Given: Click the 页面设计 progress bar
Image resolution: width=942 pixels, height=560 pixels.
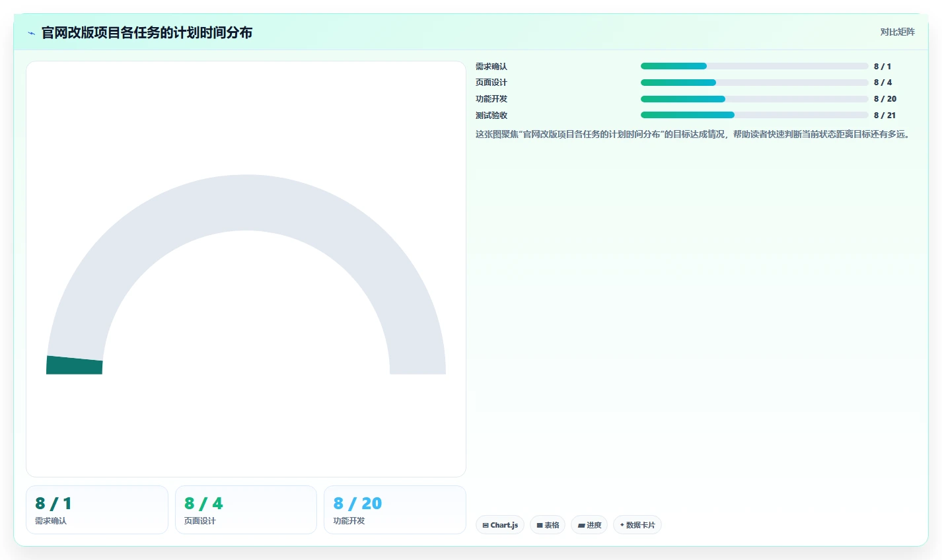Looking at the screenshot, I should pyautogui.click(x=754, y=83).
